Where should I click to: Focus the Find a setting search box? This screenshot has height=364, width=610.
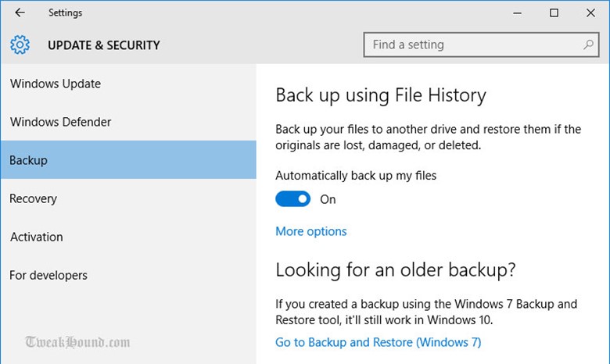click(x=481, y=45)
